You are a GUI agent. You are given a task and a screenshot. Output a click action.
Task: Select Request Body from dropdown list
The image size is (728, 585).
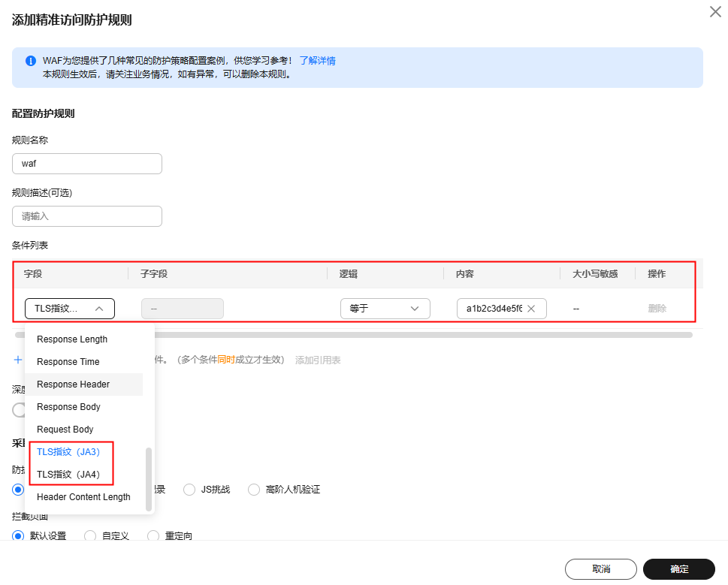point(65,430)
